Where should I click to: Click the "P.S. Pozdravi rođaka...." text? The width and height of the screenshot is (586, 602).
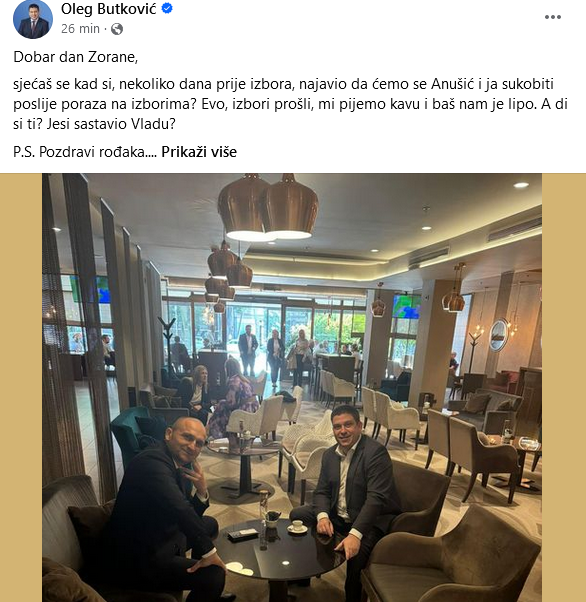[85, 152]
